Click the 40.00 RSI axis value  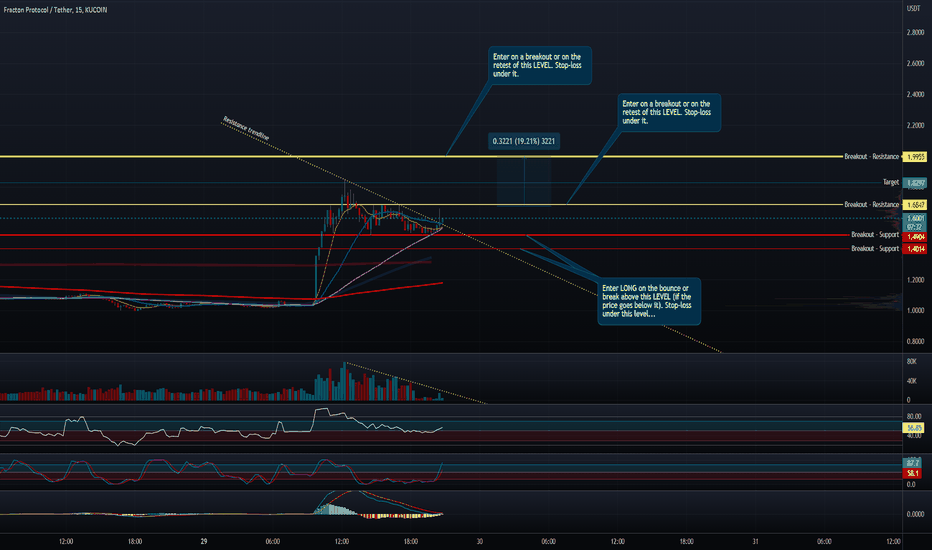click(x=914, y=436)
